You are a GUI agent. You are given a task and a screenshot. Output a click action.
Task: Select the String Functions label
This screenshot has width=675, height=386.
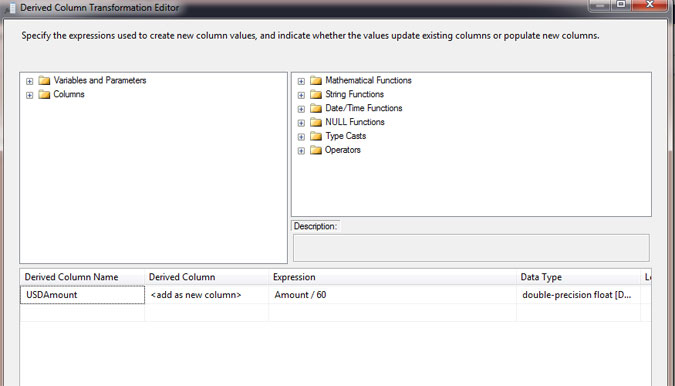click(354, 94)
